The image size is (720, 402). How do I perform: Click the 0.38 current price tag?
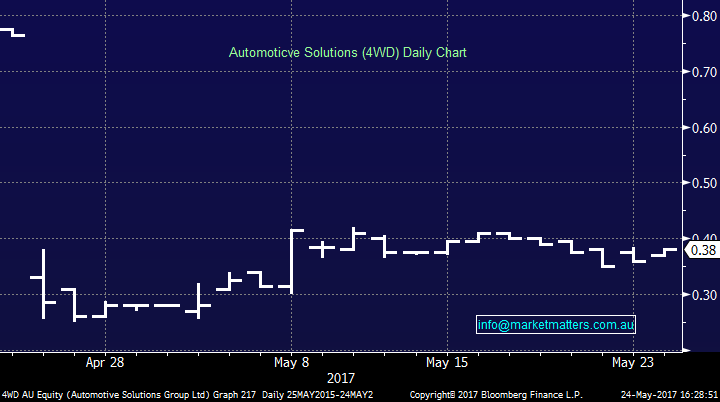702,250
